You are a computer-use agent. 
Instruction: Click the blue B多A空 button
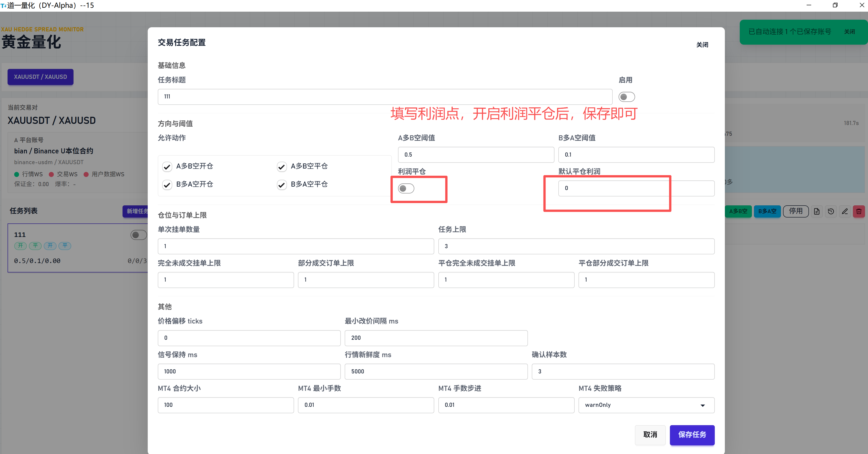[767, 212]
